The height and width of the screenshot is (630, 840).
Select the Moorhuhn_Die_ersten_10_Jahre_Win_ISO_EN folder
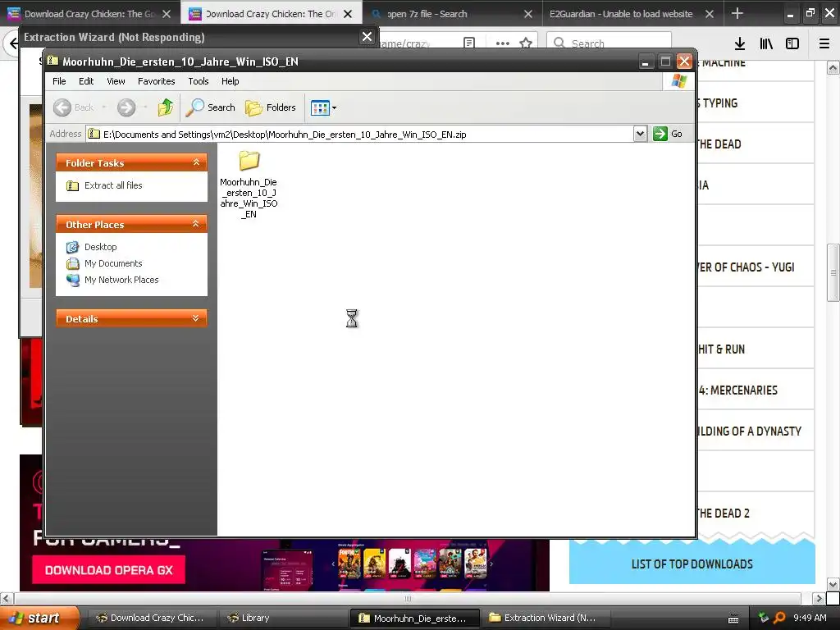tap(249, 185)
